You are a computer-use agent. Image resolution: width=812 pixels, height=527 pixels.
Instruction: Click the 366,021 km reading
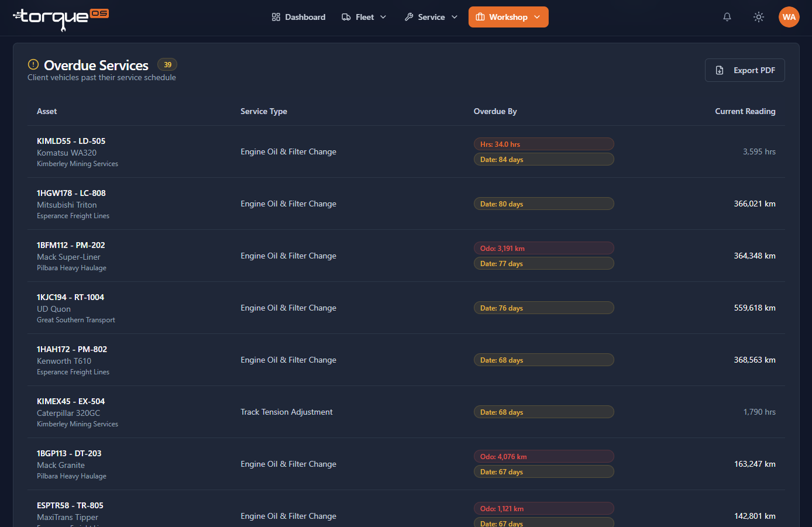pos(755,204)
